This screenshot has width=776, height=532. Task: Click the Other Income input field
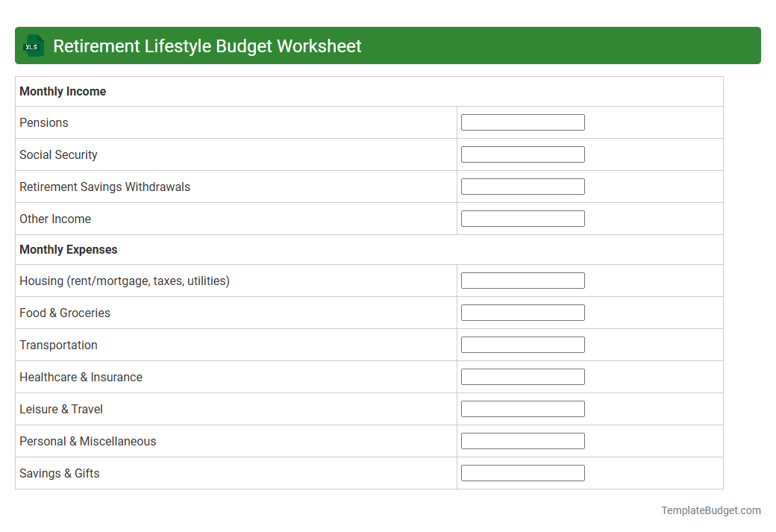point(522,218)
